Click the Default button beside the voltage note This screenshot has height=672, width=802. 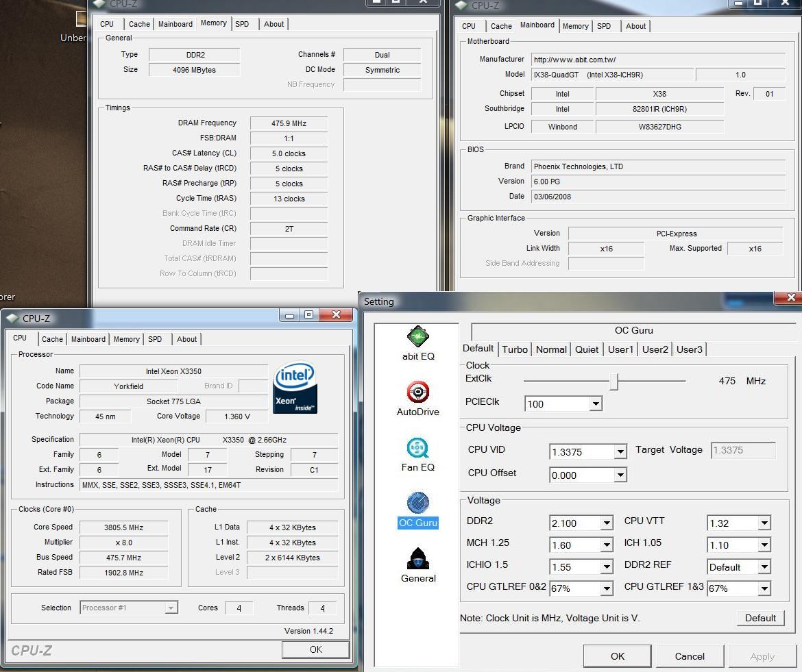(760, 618)
